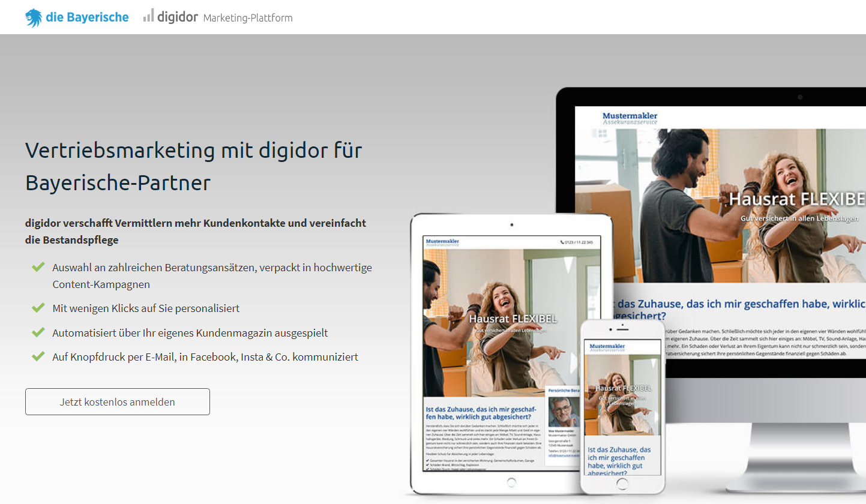The width and height of the screenshot is (866, 504).
Task: Click the Mustermakler logo on the desktop monitor
Action: (x=630, y=118)
